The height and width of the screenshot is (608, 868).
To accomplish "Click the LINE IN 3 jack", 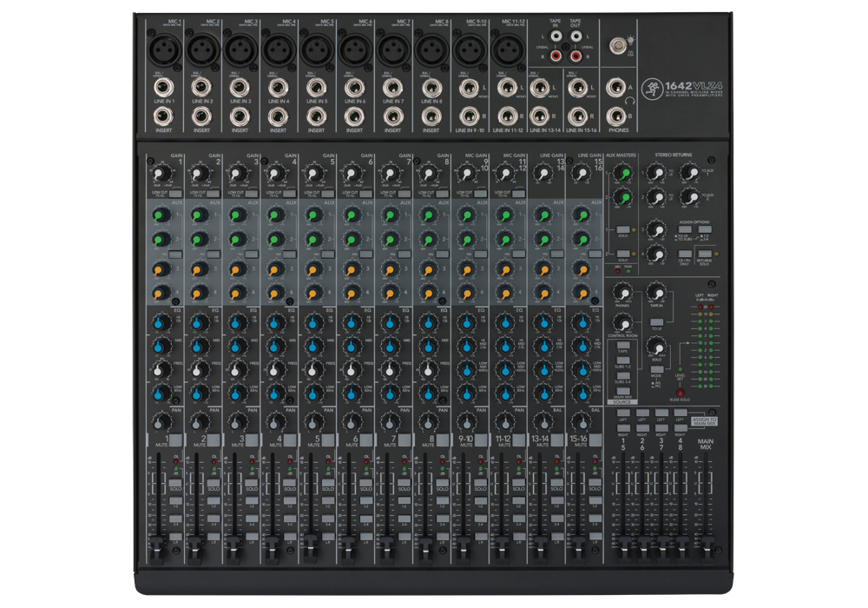I will click(x=240, y=88).
